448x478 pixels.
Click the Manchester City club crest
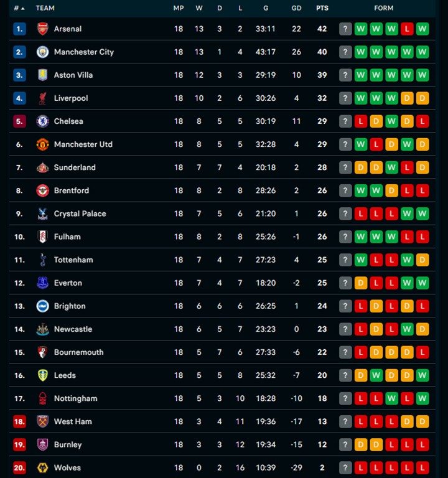(x=42, y=52)
